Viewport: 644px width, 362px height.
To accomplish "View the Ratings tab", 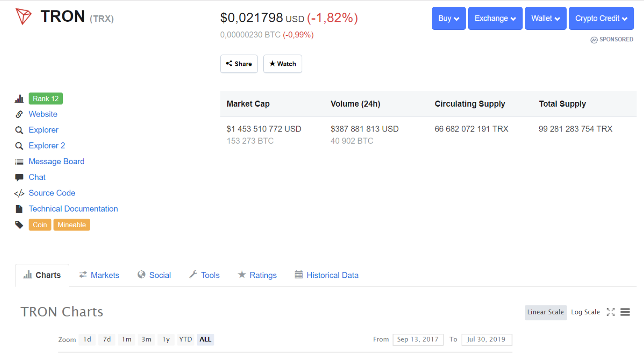I will (257, 275).
